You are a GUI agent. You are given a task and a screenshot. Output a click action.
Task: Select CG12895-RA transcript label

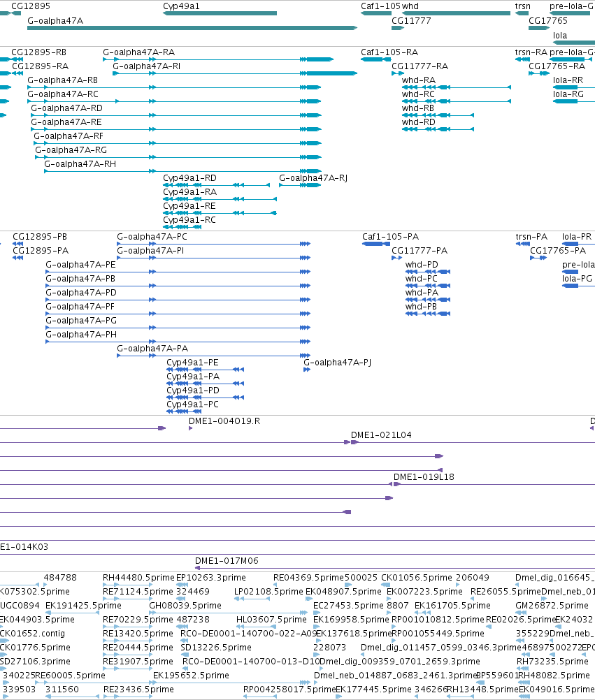click(41, 66)
